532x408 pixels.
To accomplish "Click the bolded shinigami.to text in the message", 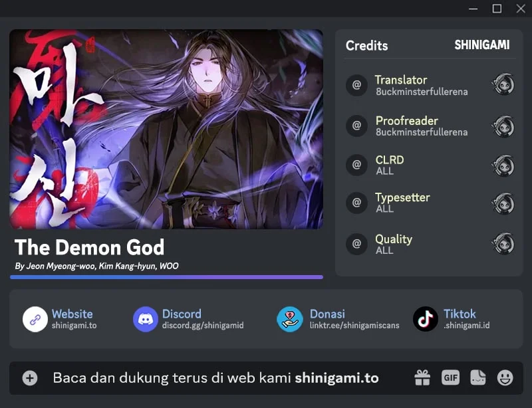I will (x=338, y=378).
